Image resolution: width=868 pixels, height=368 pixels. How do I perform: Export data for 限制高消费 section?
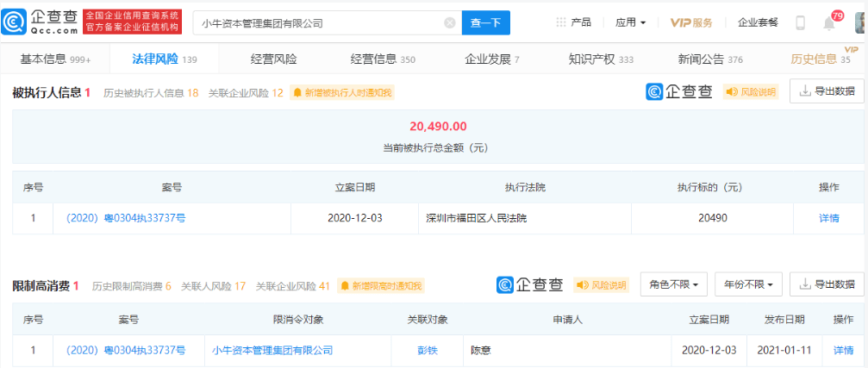[827, 284]
